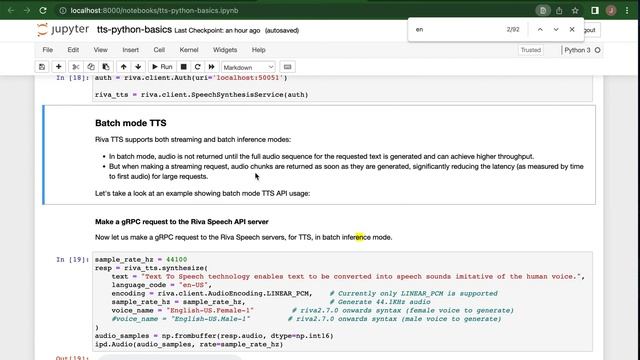Bookmark this page star icon
Screen dimensions: 640x360
pos(575,11)
